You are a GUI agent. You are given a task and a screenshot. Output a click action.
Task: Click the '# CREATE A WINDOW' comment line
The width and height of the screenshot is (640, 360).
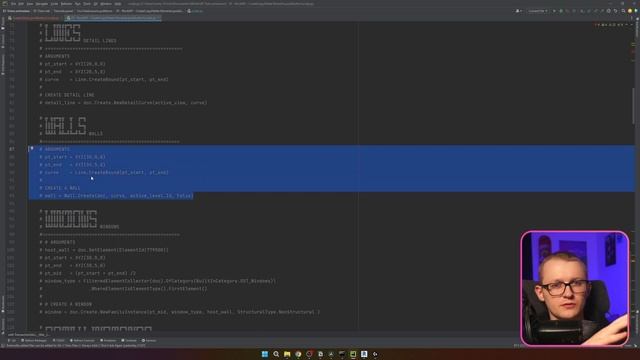click(x=66, y=304)
